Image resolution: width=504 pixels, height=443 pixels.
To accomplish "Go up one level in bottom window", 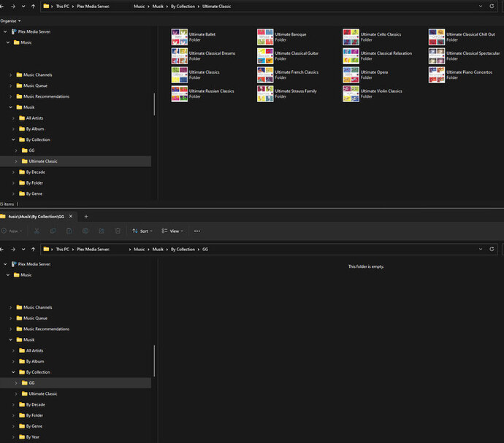I will pos(33,250).
